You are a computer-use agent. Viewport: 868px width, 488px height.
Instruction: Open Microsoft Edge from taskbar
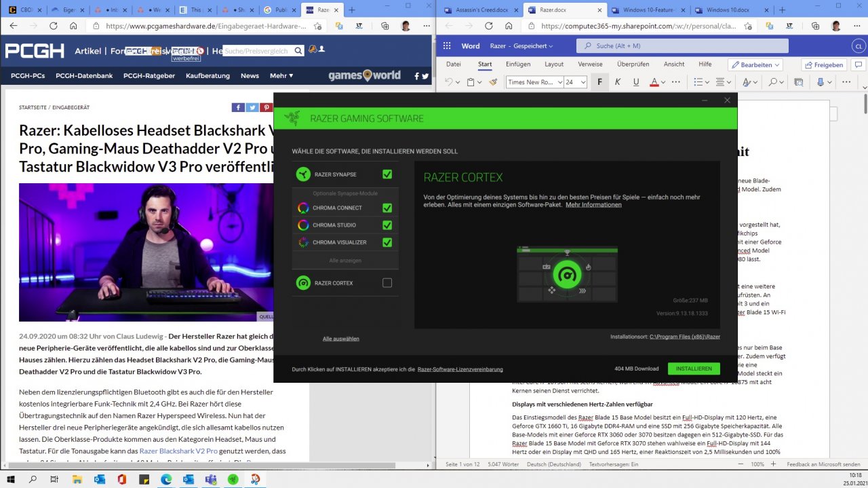[166, 479]
